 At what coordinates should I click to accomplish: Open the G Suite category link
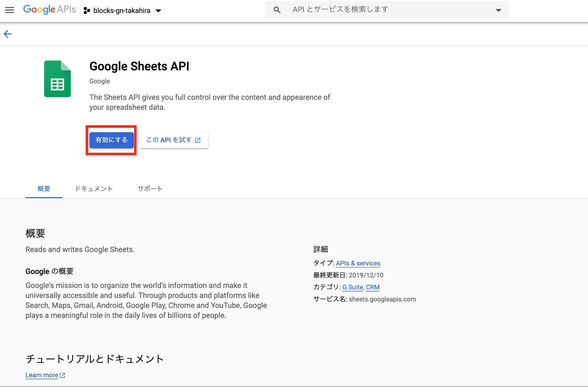tap(352, 287)
